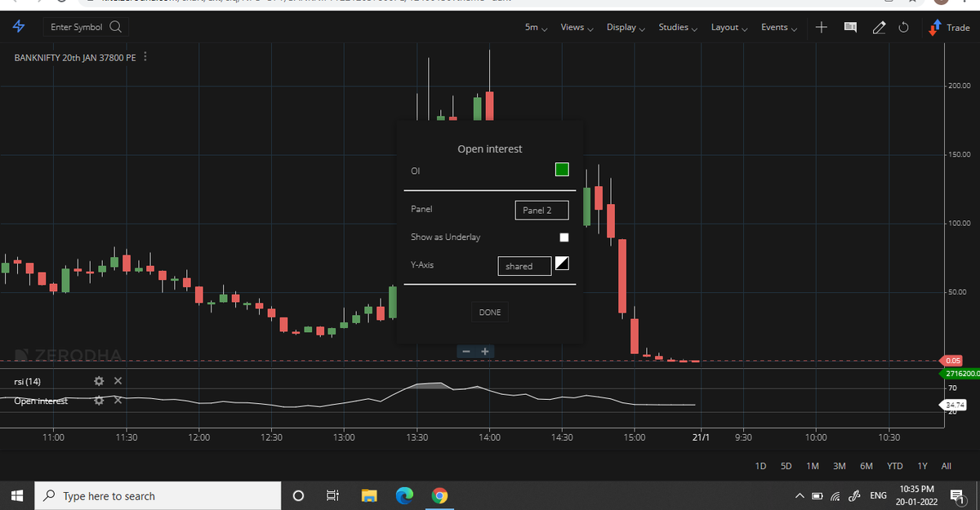
Task: Select the 1Y range
Action: [923, 466]
